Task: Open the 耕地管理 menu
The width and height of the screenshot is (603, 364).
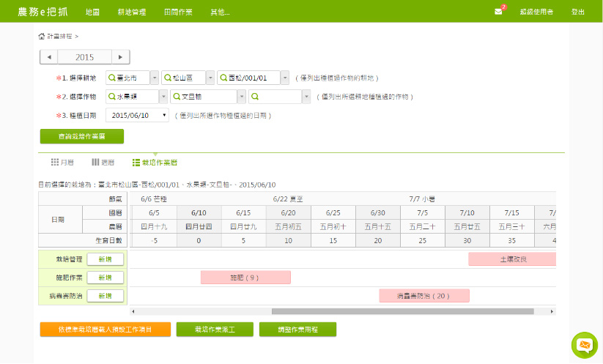Action: [131, 12]
